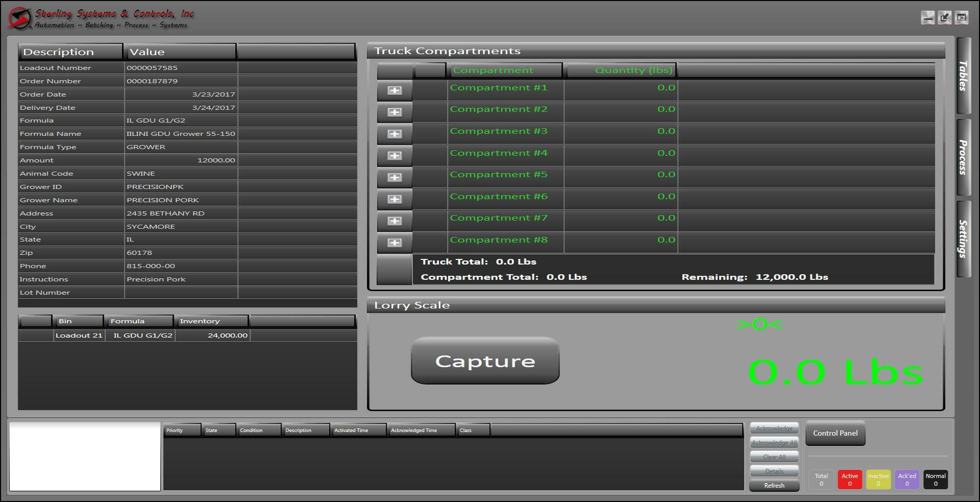This screenshot has height=502, width=980.
Task: Click the empty Lot Number value field
Action: point(181,292)
